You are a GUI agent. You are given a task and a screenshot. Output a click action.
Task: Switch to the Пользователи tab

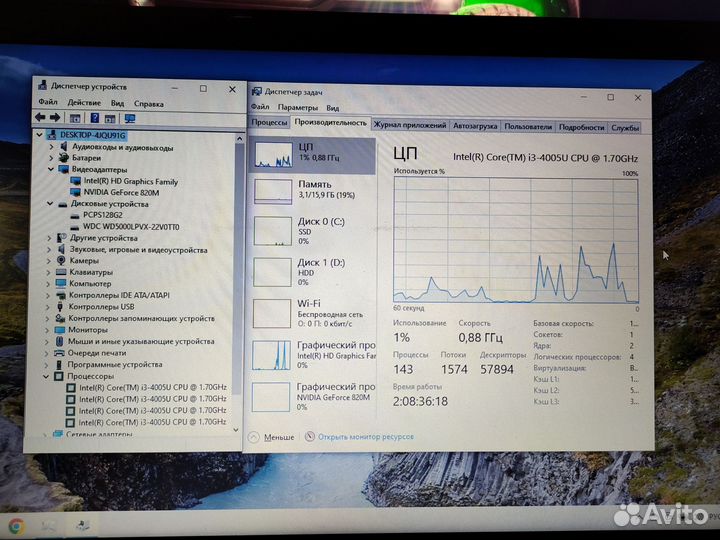click(528, 127)
